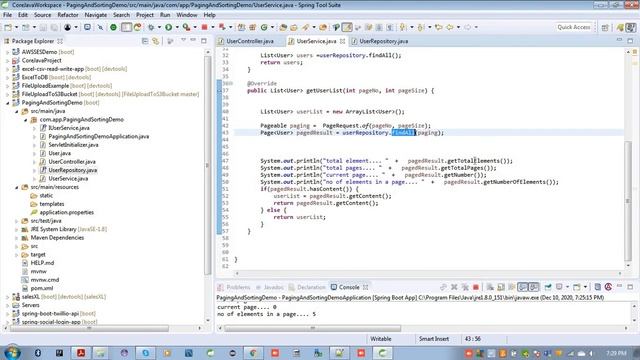Open the Back history dropdown arrow

[458, 27]
